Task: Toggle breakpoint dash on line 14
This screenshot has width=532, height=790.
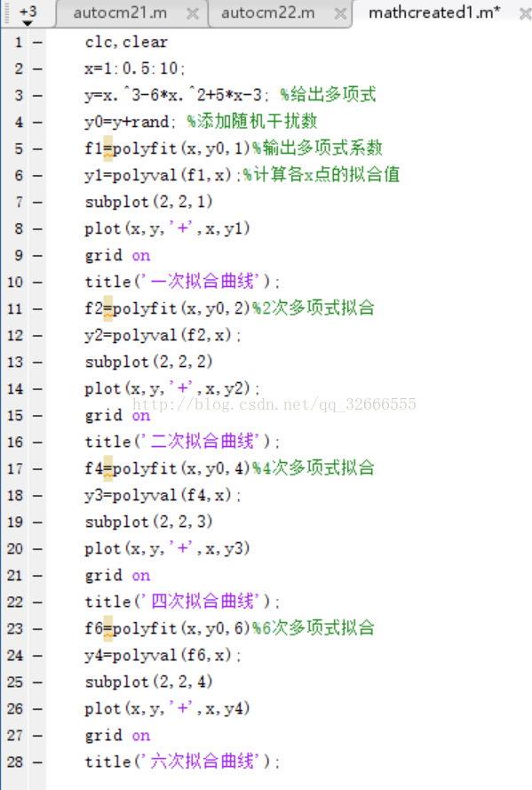Action: 37,389
